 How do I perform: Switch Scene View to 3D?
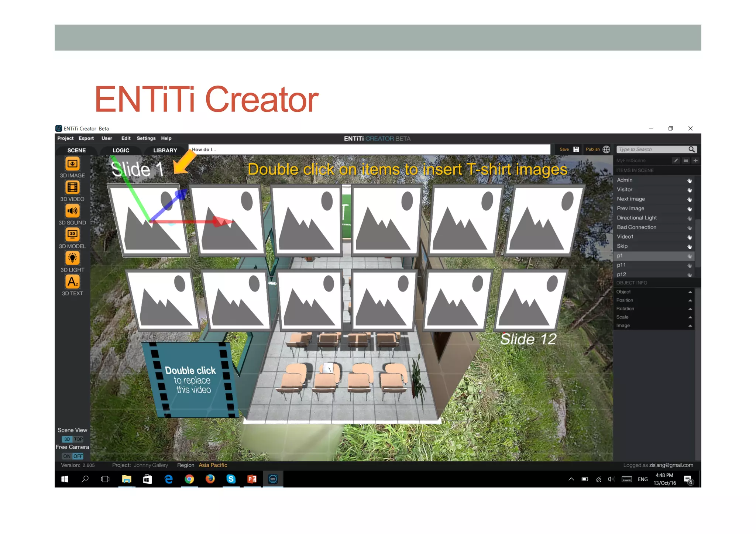point(67,439)
